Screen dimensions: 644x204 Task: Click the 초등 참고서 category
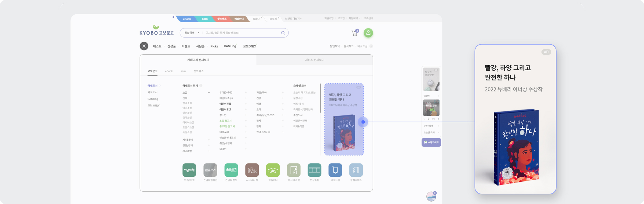(225, 121)
